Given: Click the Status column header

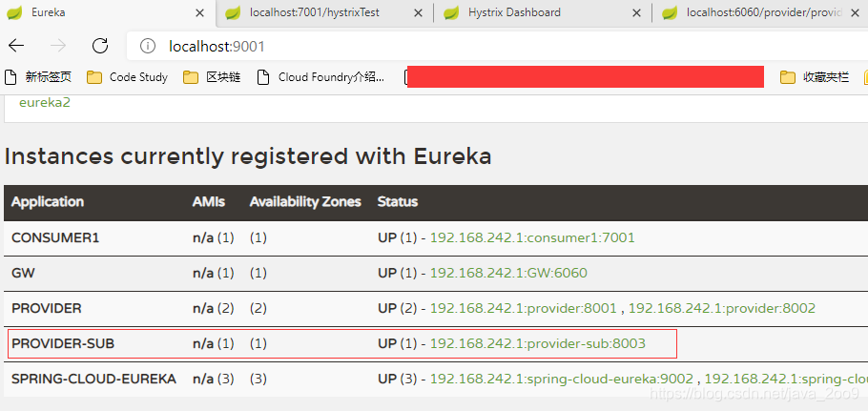Looking at the screenshot, I should point(398,202).
